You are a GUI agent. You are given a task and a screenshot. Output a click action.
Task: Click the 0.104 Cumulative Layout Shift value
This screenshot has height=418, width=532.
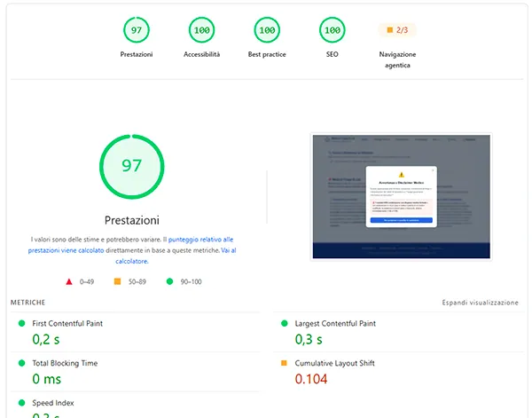click(x=311, y=379)
